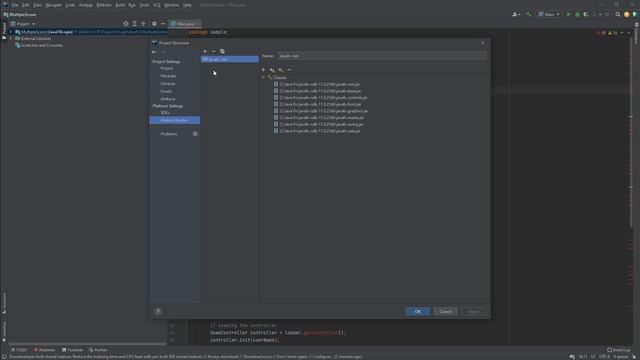
Task: Open the Main run configuration dropdown
Action: (549, 14)
